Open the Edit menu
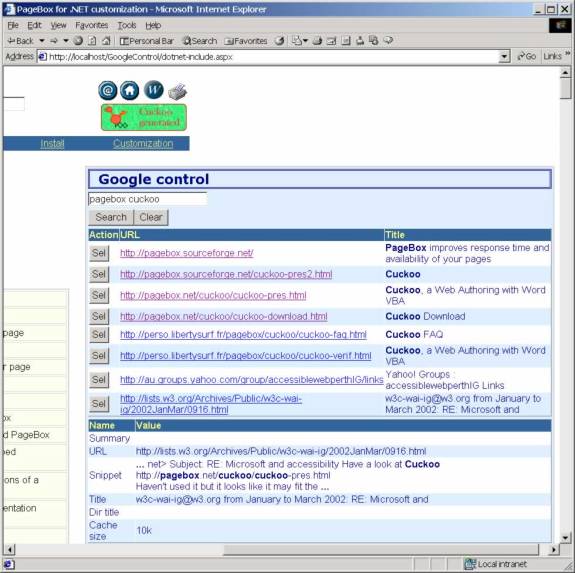This screenshot has width=575, height=573. pyautogui.click(x=34, y=25)
